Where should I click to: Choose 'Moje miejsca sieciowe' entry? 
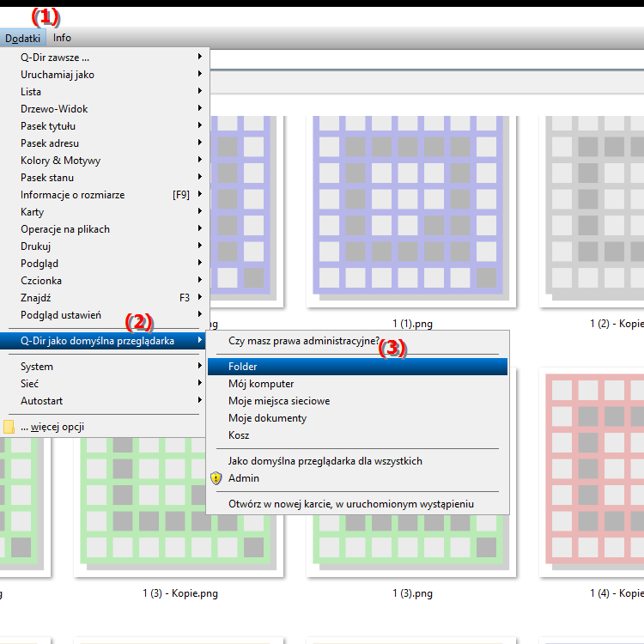click(x=357, y=401)
